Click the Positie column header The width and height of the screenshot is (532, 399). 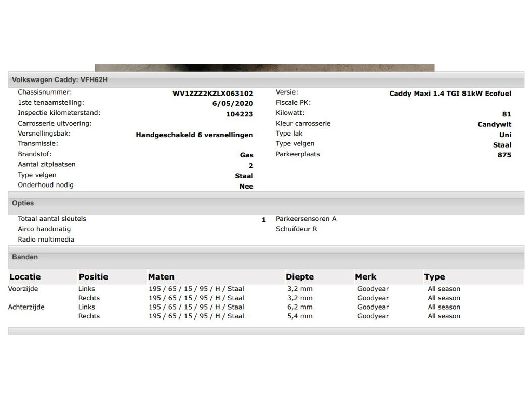(x=94, y=277)
